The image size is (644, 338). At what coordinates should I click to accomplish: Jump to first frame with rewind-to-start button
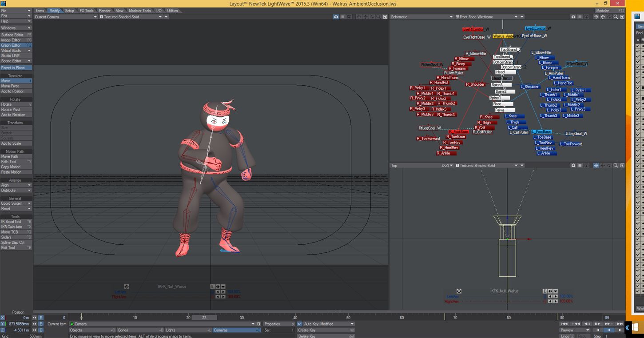tap(565, 324)
